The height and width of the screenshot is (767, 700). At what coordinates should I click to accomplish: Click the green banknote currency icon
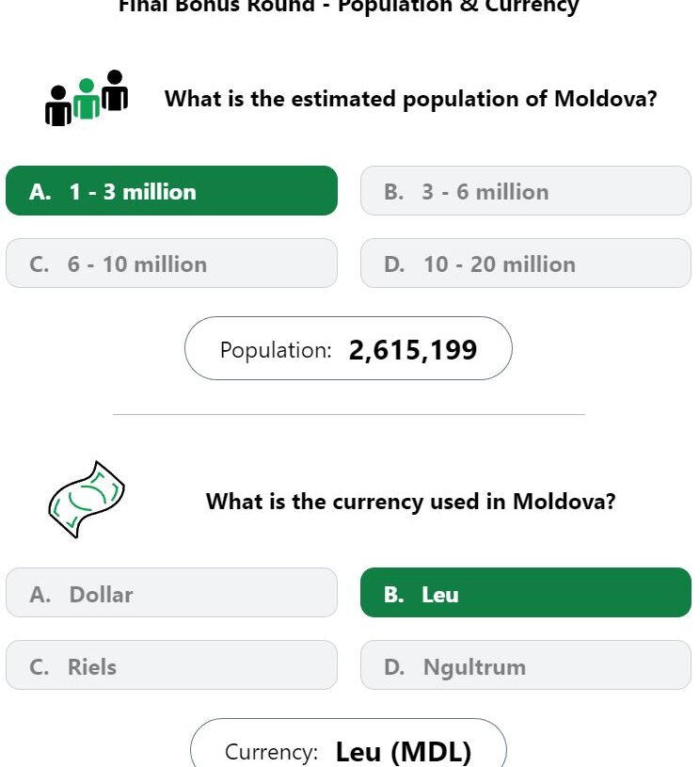(87, 500)
